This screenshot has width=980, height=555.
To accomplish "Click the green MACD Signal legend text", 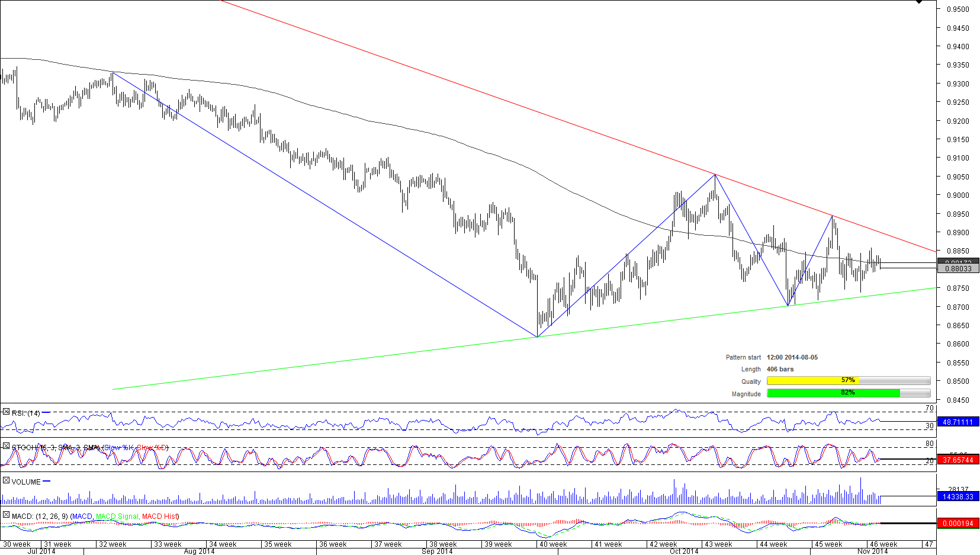I will 117,516.
